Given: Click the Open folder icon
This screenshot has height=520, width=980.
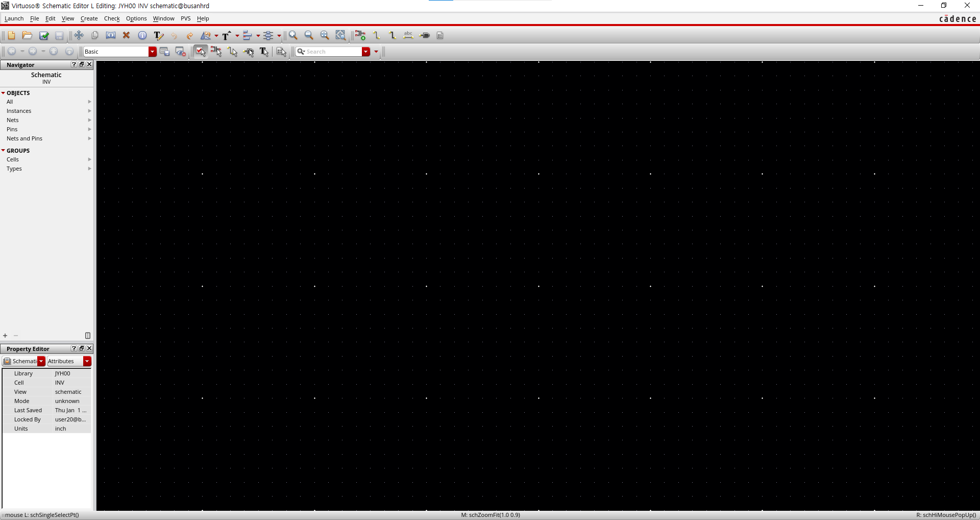Looking at the screenshot, I should click(27, 35).
